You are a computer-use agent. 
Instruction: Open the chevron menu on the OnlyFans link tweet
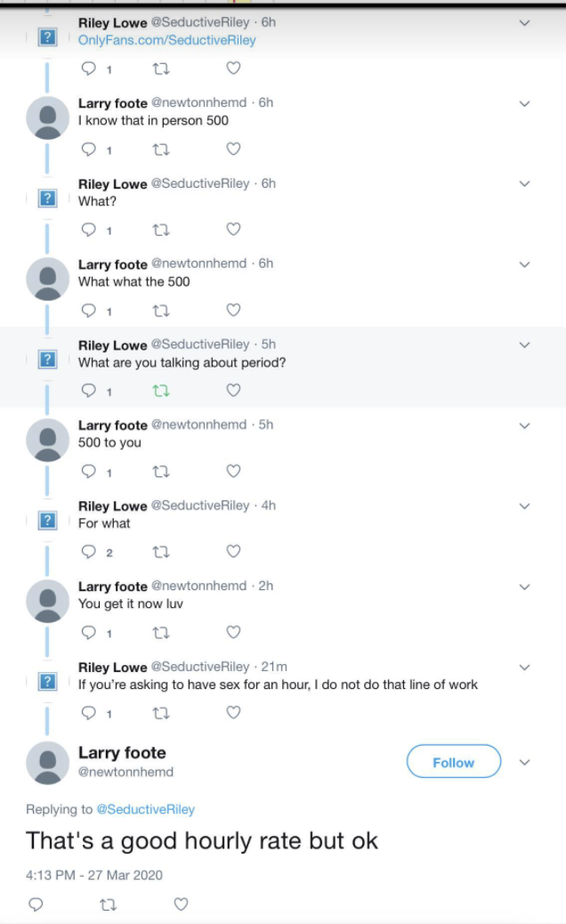coord(524,22)
